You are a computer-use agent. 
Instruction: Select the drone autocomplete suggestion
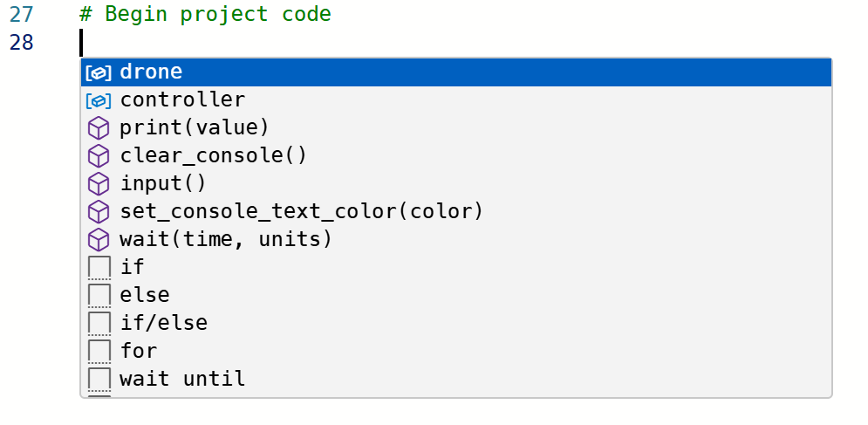coord(151,72)
